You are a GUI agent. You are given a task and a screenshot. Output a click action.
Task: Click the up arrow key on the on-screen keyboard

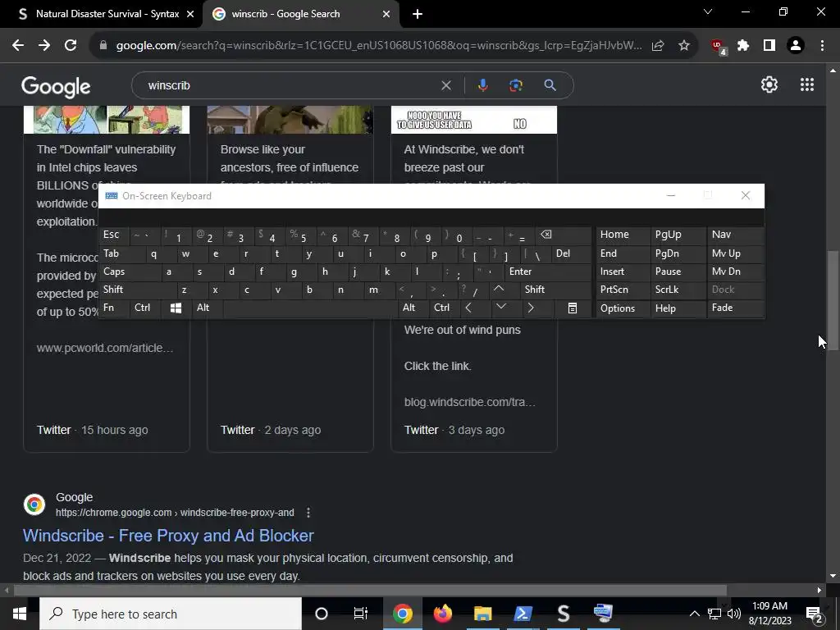point(499,290)
